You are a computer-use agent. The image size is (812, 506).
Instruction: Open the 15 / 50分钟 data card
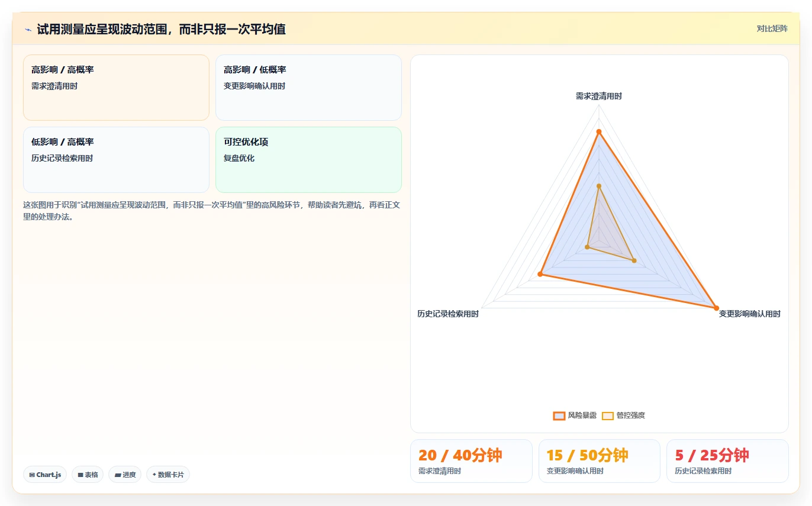(600, 461)
